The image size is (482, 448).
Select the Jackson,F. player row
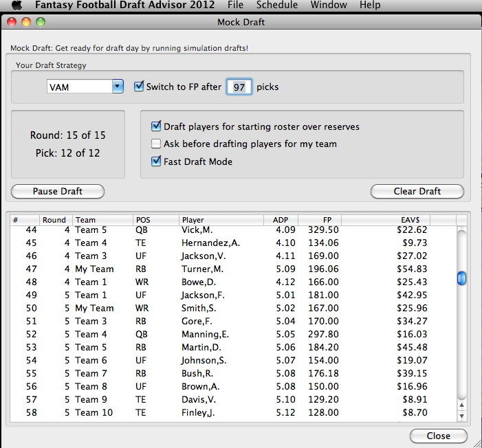tap(233, 295)
